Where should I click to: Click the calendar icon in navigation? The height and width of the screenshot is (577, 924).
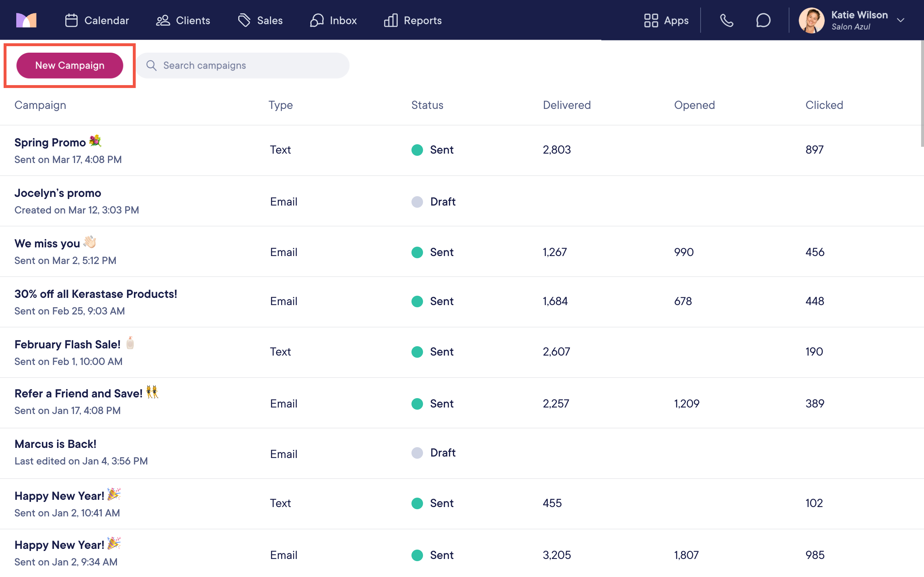pyautogui.click(x=71, y=20)
